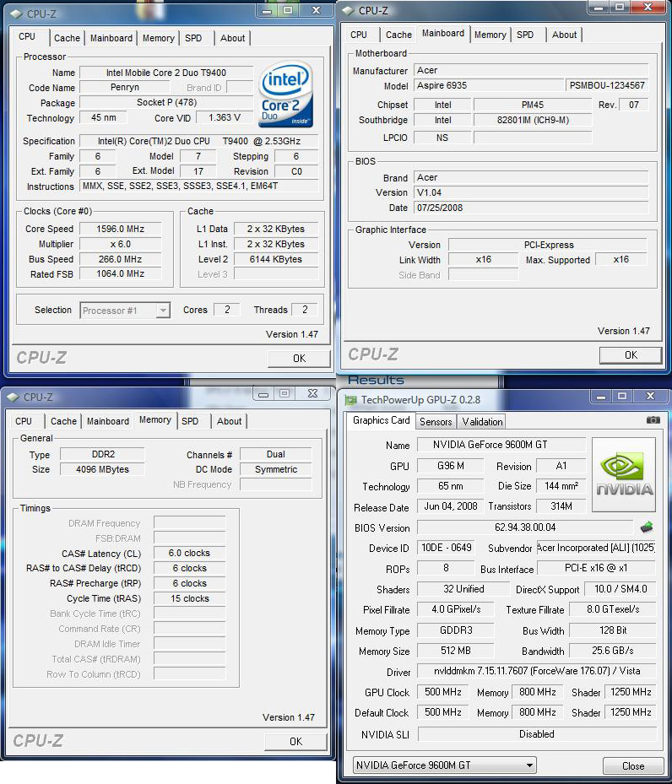Click the Instructions field MMX, SSE list
Screen dimensions: 672x784
(199, 186)
